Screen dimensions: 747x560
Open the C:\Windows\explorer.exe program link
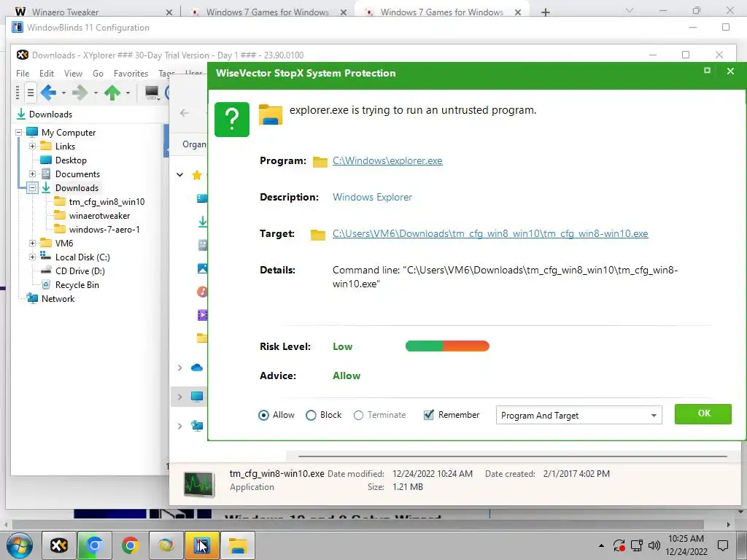click(x=387, y=160)
